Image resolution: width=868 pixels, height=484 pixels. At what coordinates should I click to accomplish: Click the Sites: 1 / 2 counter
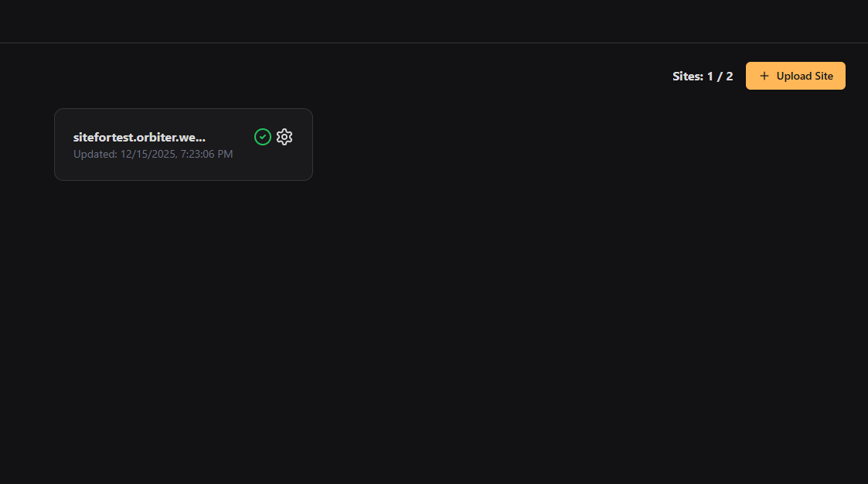[x=703, y=76]
